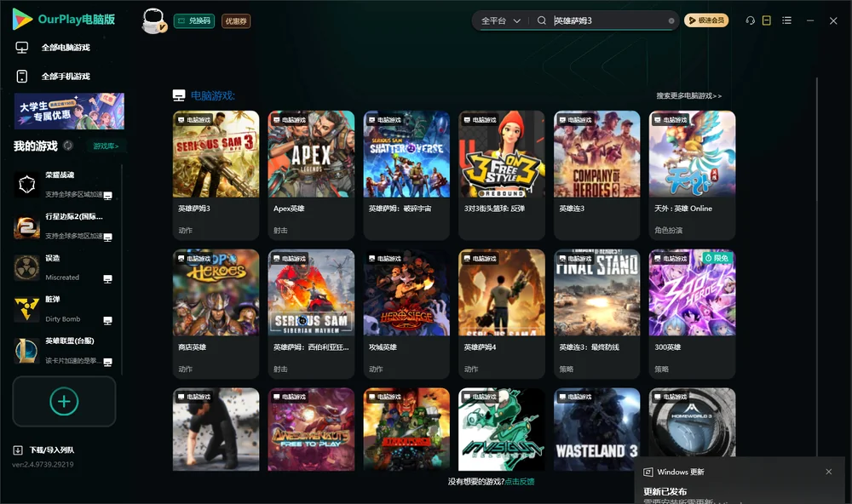Clear the search box text
Screen dimensions: 852x504
pyautogui.click(x=671, y=20)
